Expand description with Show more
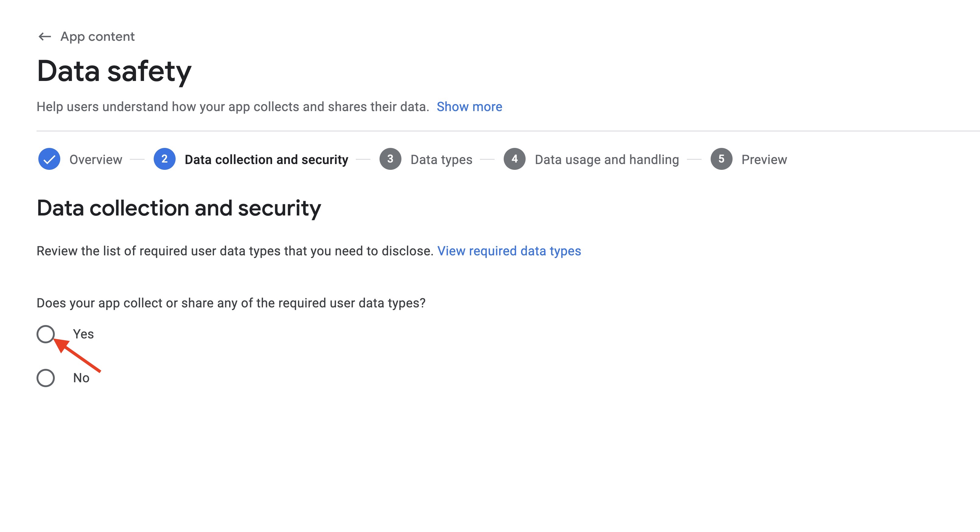980x532 pixels. (x=469, y=107)
